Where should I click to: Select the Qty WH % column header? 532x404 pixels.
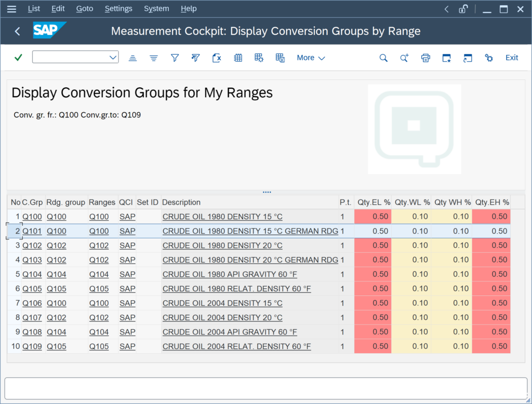tap(453, 203)
